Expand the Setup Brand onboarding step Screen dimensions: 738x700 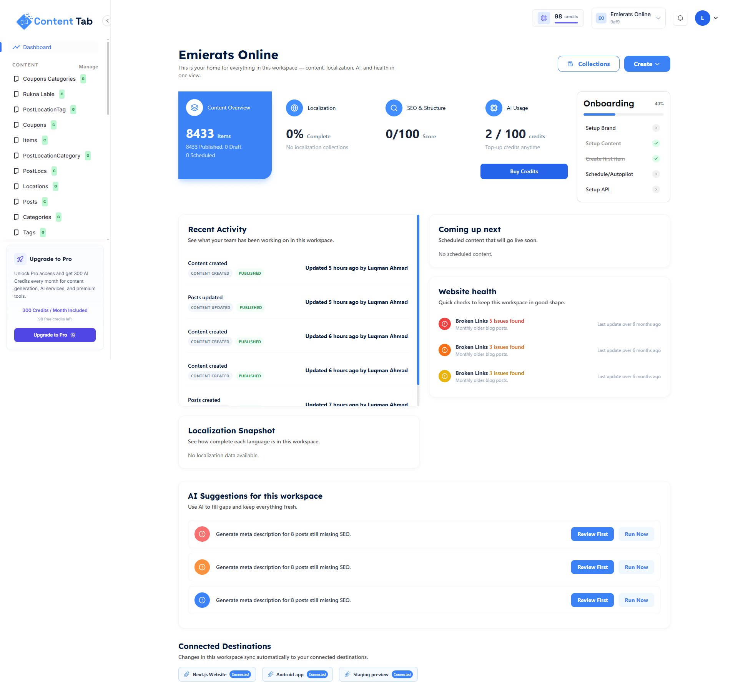pyautogui.click(x=656, y=128)
